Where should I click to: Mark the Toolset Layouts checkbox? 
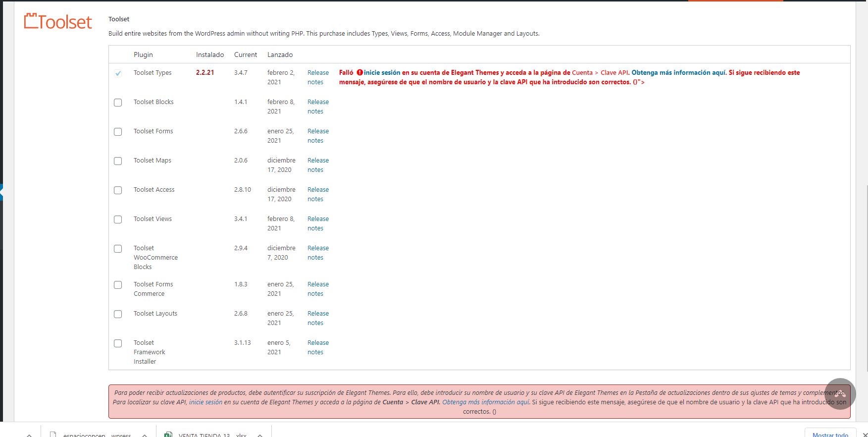118,314
